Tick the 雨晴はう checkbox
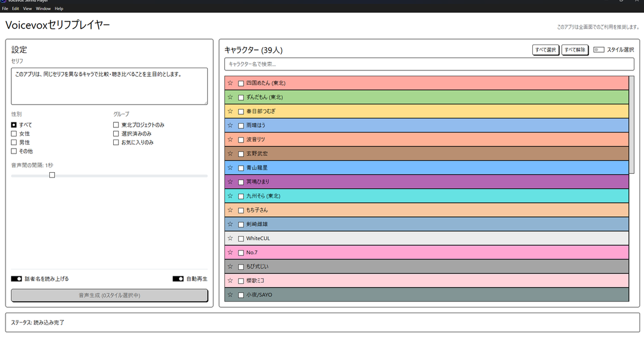 point(241,125)
